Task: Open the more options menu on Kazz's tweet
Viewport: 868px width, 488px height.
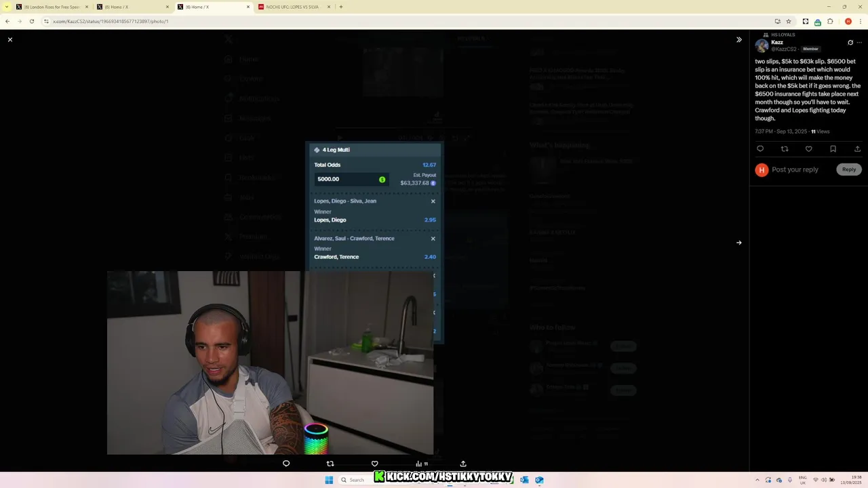Action: 859,43
